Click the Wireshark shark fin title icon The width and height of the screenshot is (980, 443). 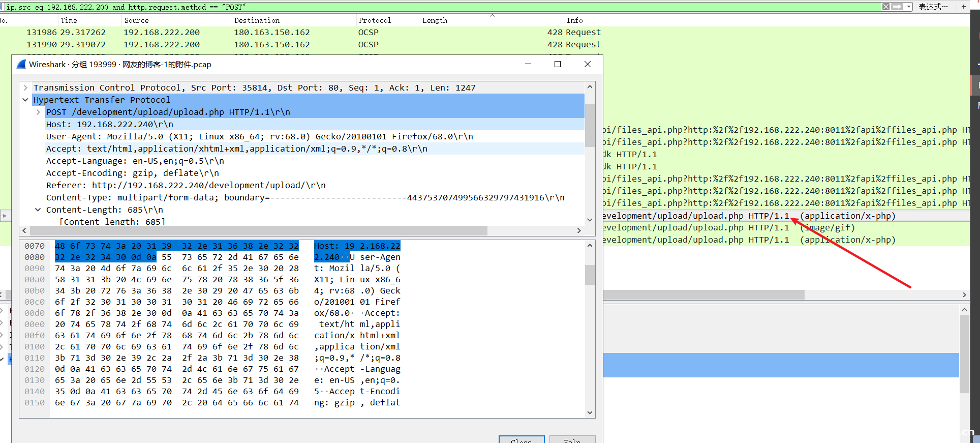click(x=21, y=65)
